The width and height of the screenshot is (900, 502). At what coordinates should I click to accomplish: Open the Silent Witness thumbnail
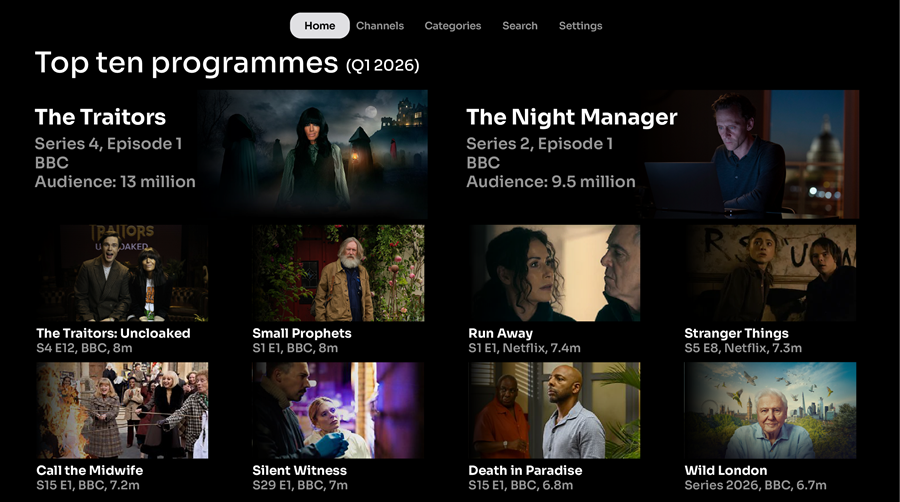[338, 410]
